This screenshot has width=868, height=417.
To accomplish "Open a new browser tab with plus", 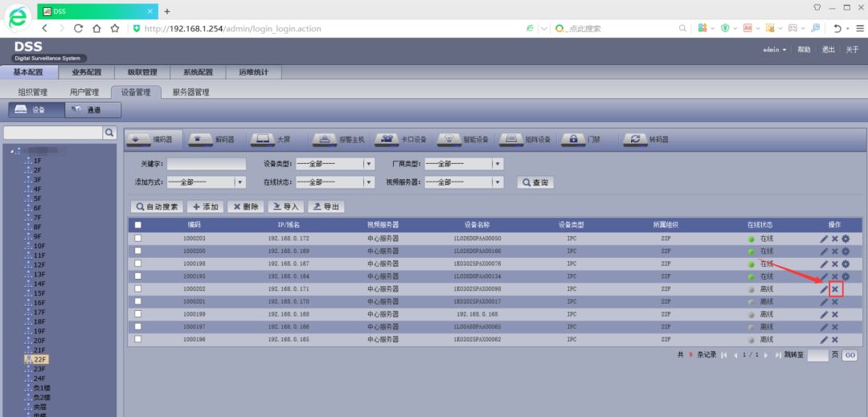I will pyautogui.click(x=167, y=11).
